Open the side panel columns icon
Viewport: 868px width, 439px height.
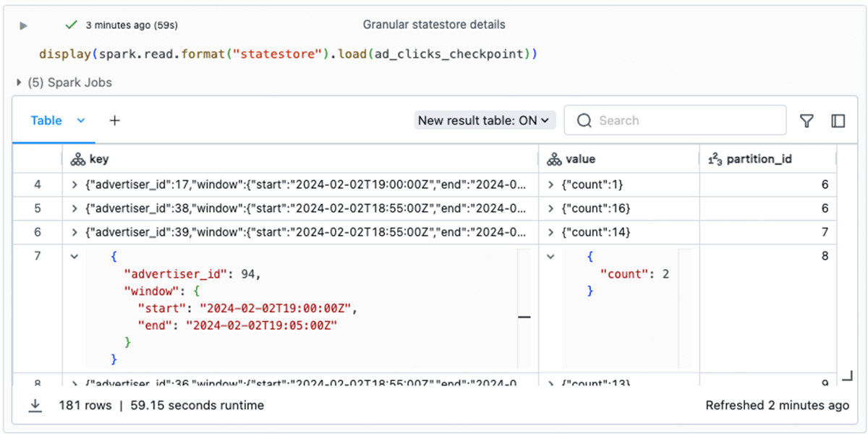(838, 121)
